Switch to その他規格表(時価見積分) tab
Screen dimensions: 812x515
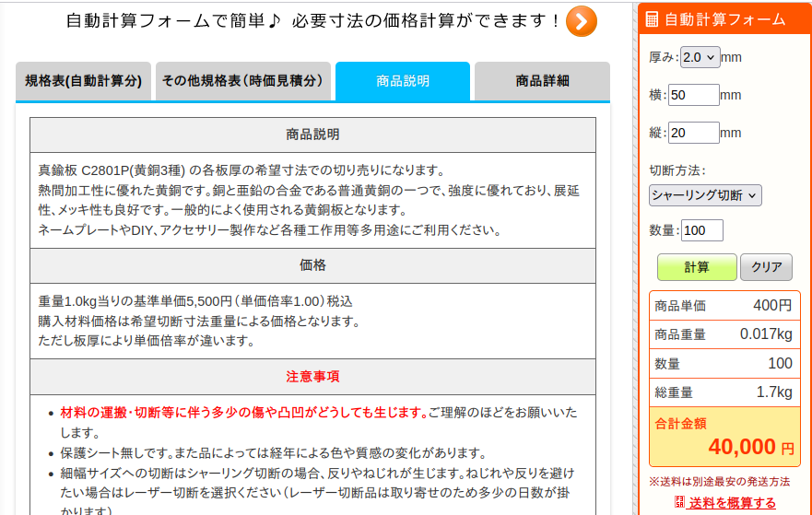coord(243,81)
